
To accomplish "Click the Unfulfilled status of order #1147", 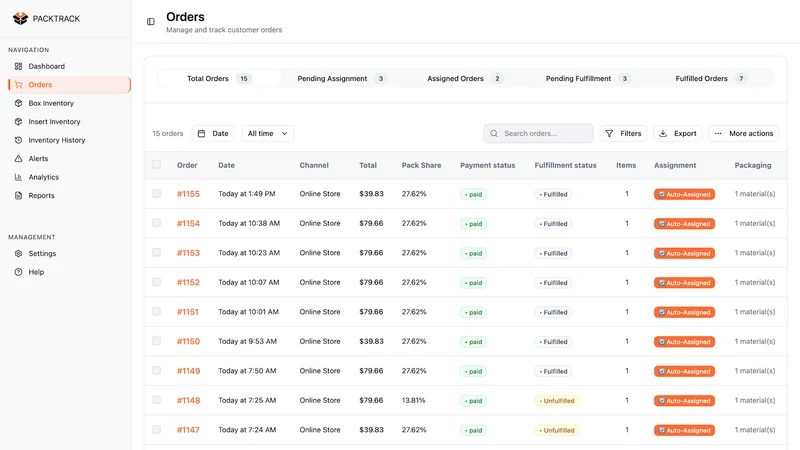I will click(x=556, y=431).
